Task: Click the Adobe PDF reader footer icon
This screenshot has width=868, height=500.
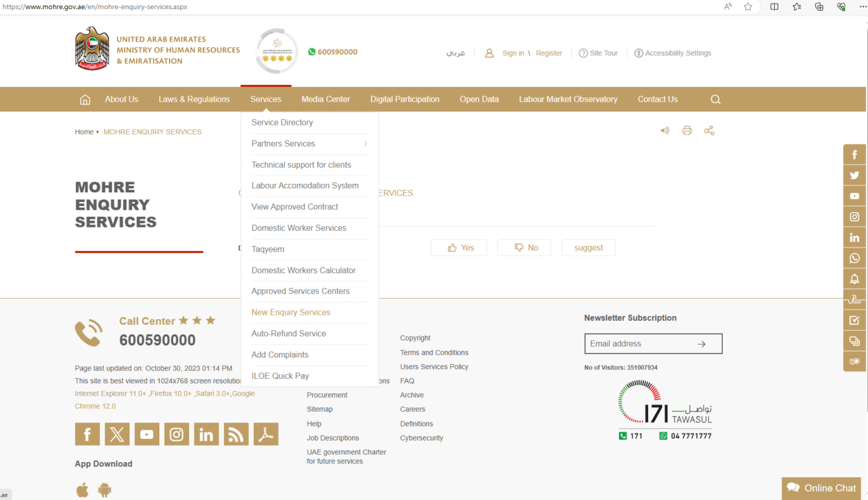Action: (x=266, y=434)
